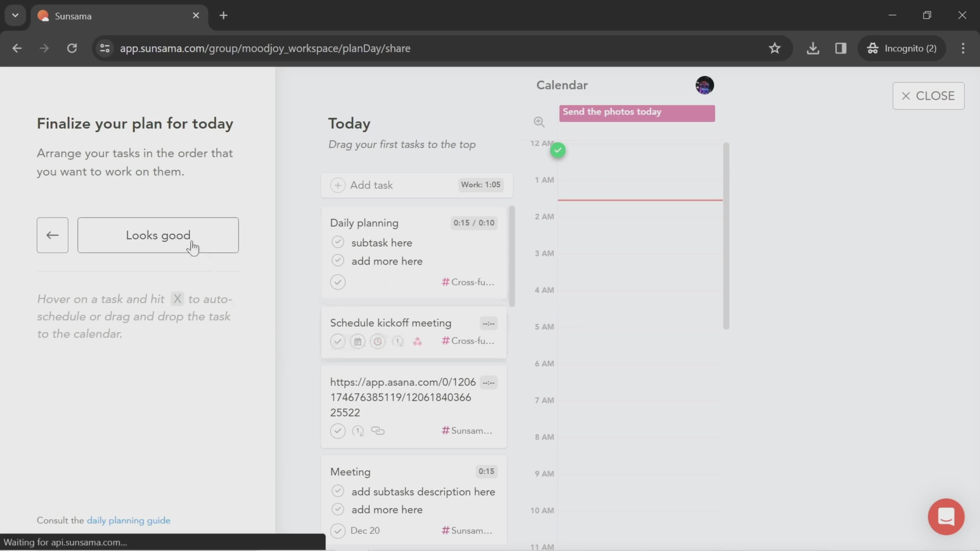980x551 pixels.
Task: Click the Work: 1:05 time dropdown
Action: point(481,184)
